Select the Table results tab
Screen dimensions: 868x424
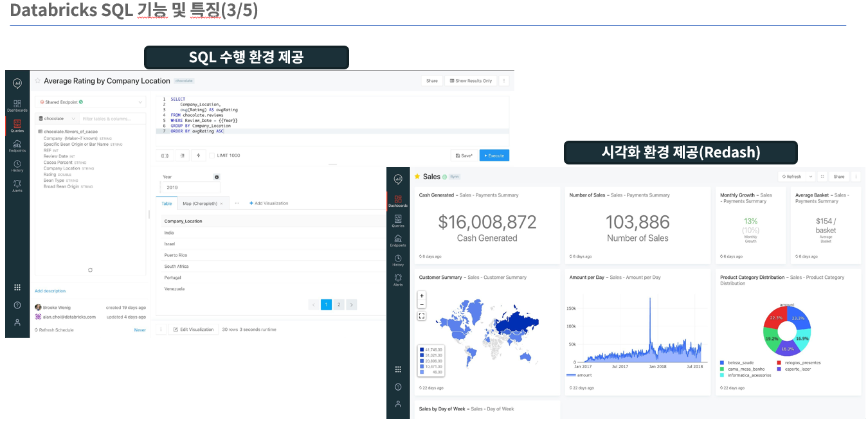click(x=167, y=203)
